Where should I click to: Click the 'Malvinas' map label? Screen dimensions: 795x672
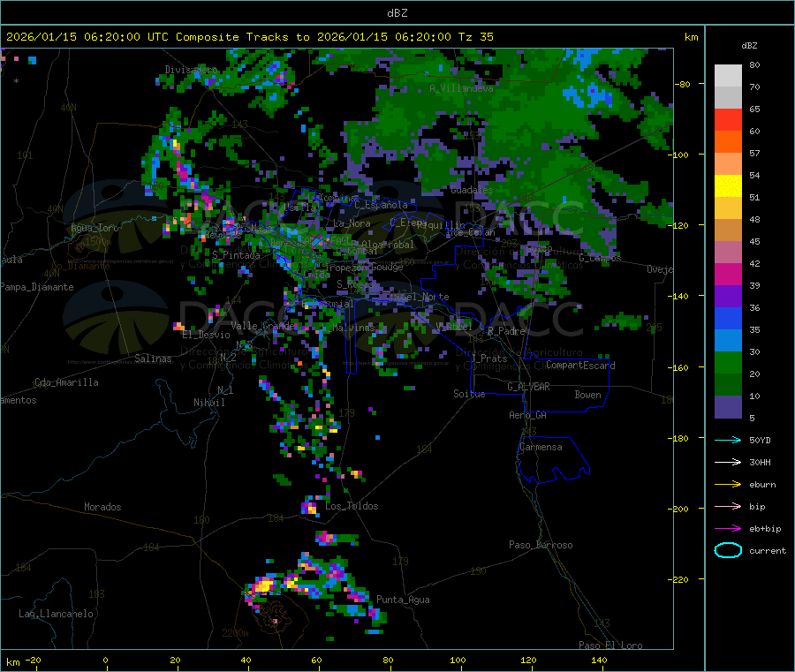coord(353,328)
